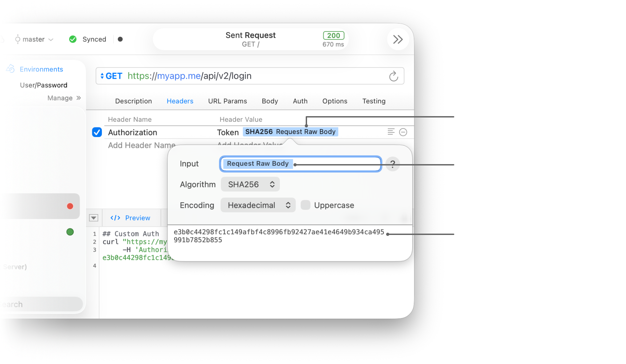Switch to the Headers tab

[180, 101]
